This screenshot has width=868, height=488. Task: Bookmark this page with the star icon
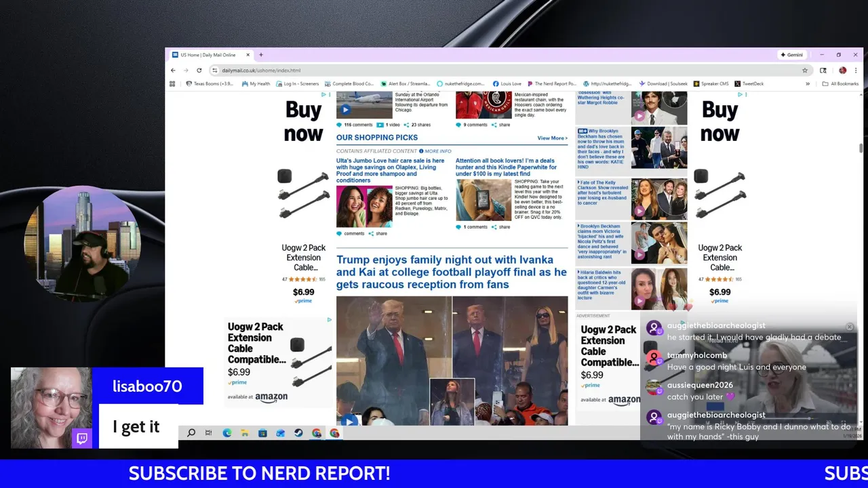click(x=805, y=70)
